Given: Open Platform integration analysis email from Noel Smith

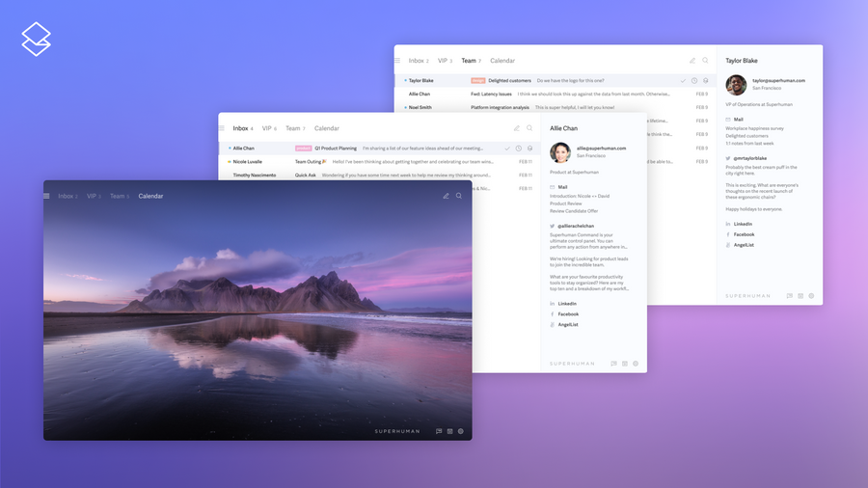Looking at the screenshot, I should pyautogui.click(x=556, y=107).
